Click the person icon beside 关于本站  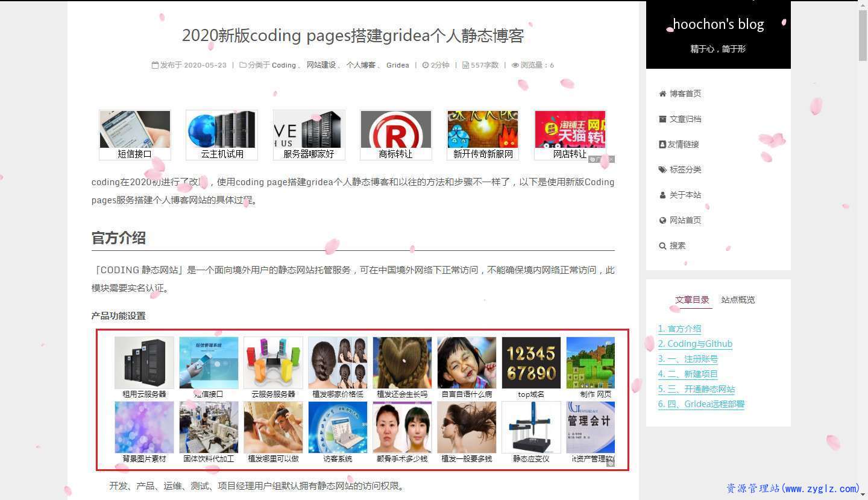coord(662,195)
